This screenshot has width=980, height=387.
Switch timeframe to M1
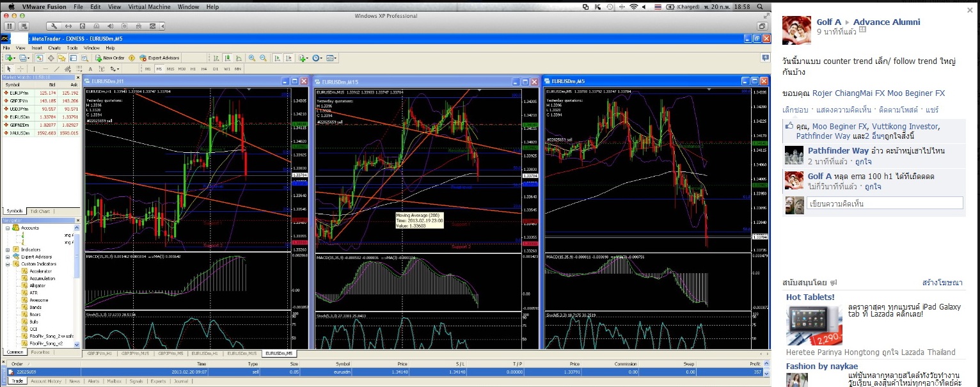point(148,68)
